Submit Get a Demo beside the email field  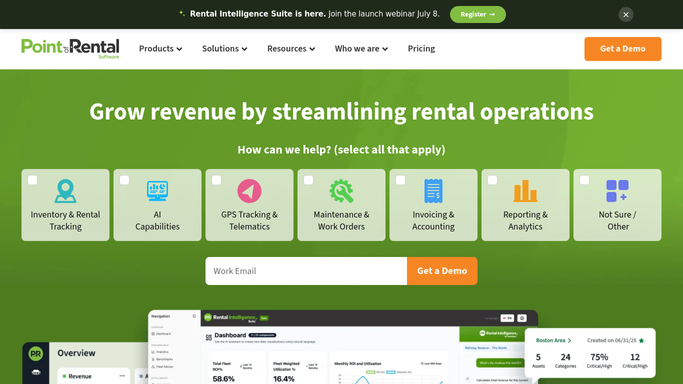[x=442, y=271]
